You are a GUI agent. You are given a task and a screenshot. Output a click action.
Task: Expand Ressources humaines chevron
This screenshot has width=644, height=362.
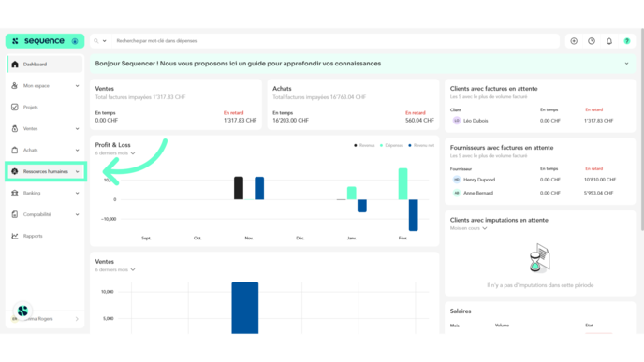77,171
